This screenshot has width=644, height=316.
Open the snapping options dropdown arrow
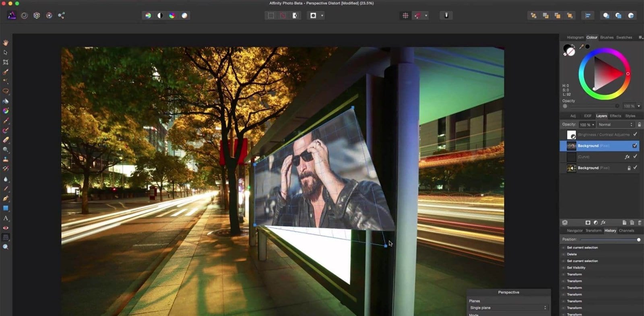426,15
